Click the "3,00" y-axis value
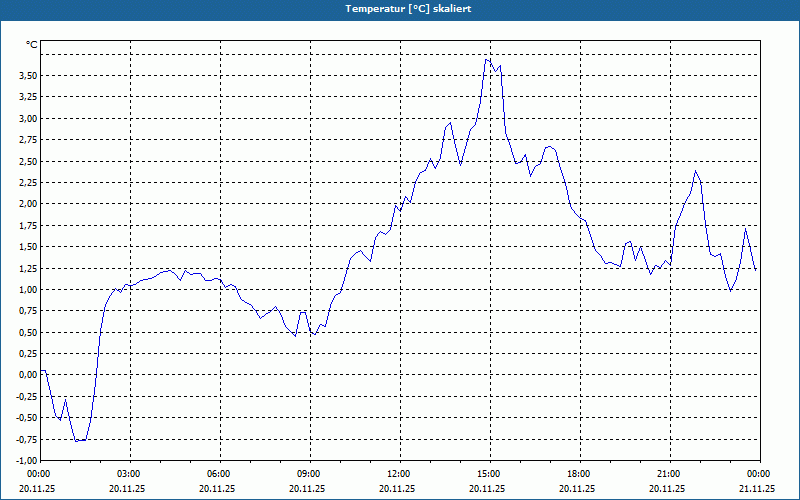Screen dimensions: 800x500 coord(28,118)
